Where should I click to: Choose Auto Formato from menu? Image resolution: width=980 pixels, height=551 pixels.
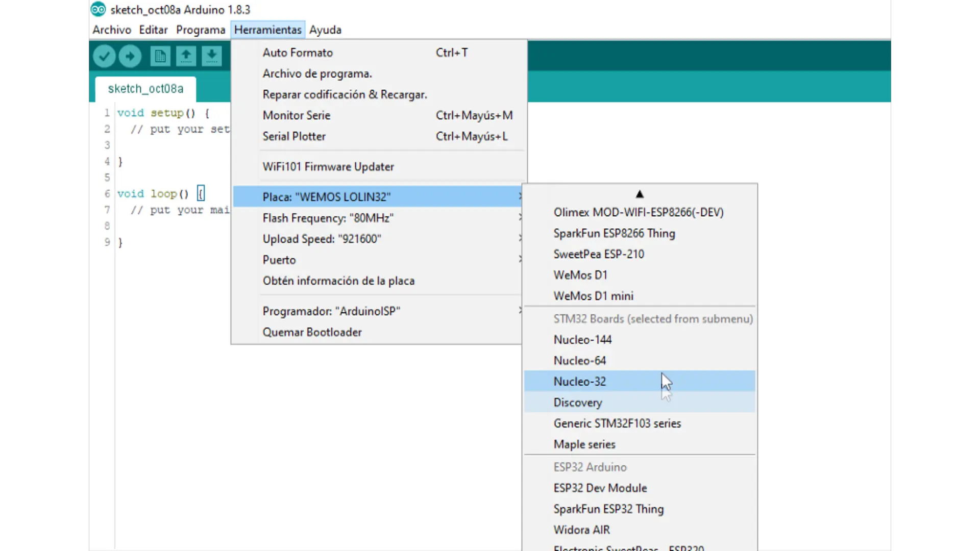[x=379, y=53]
